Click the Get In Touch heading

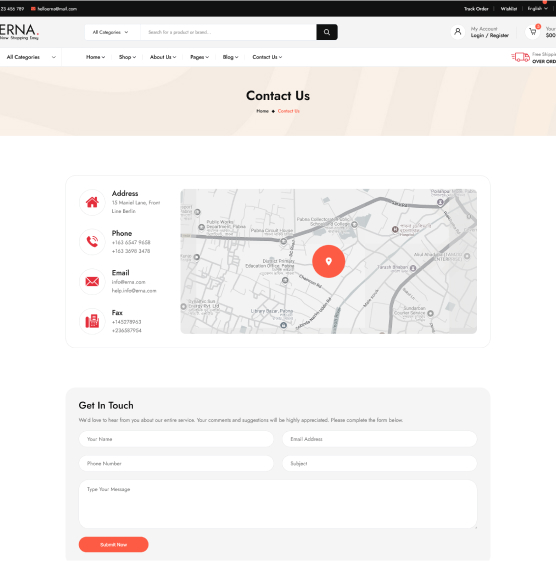click(x=106, y=405)
